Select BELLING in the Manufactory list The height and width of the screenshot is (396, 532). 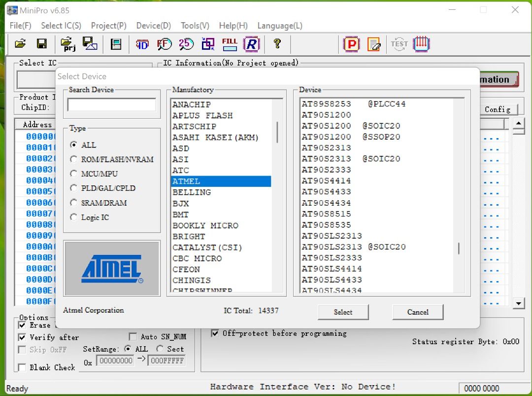221,192
